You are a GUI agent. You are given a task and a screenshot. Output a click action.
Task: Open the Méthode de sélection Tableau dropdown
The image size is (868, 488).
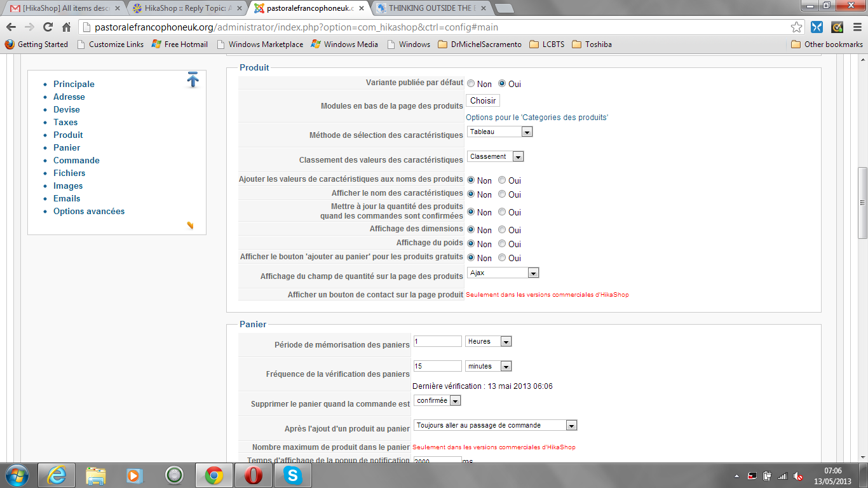(x=499, y=132)
